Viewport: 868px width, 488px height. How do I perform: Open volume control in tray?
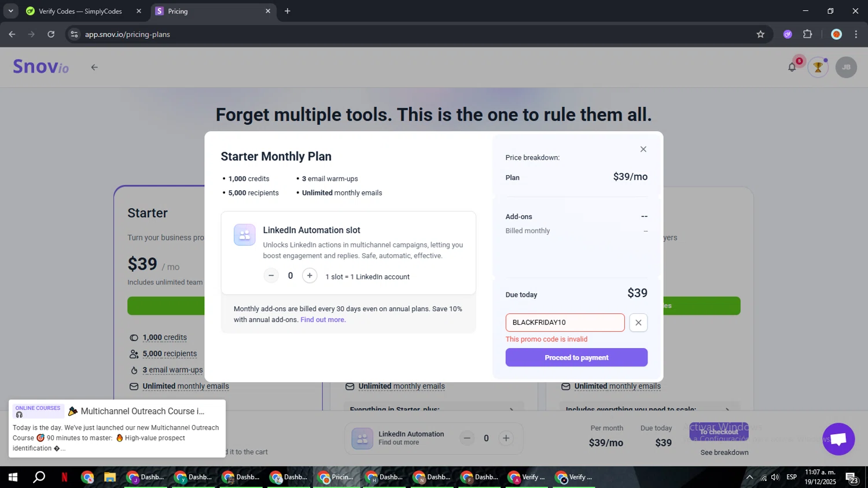point(775,477)
